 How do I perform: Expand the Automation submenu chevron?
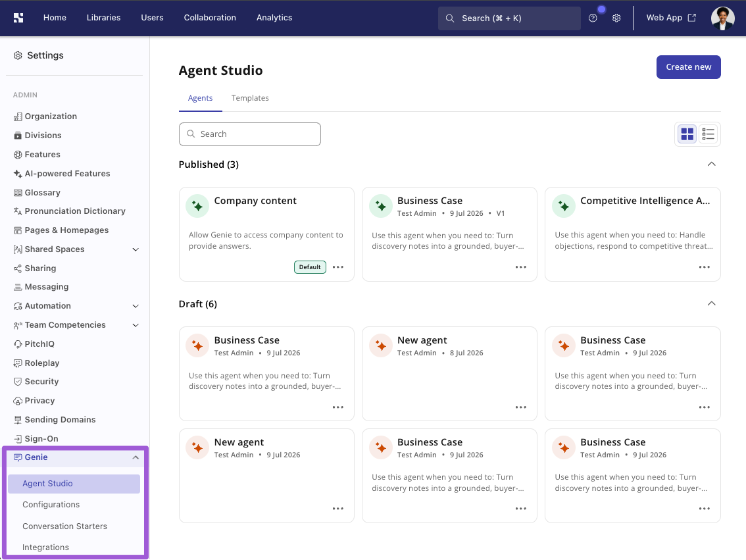click(136, 306)
